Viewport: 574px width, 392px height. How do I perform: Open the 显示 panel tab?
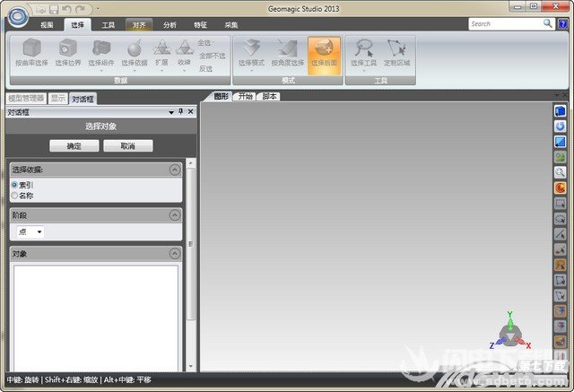coord(57,98)
